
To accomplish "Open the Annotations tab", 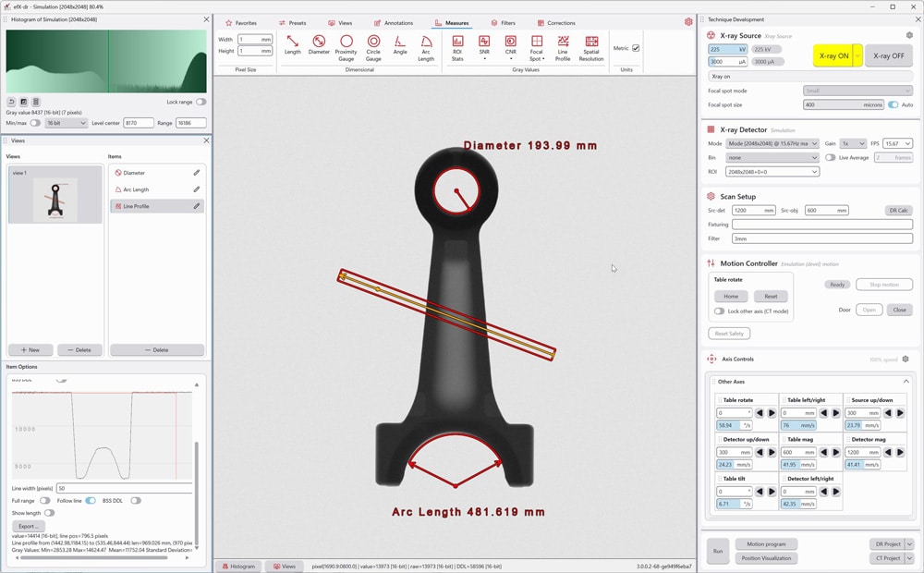I will pyautogui.click(x=394, y=22).
